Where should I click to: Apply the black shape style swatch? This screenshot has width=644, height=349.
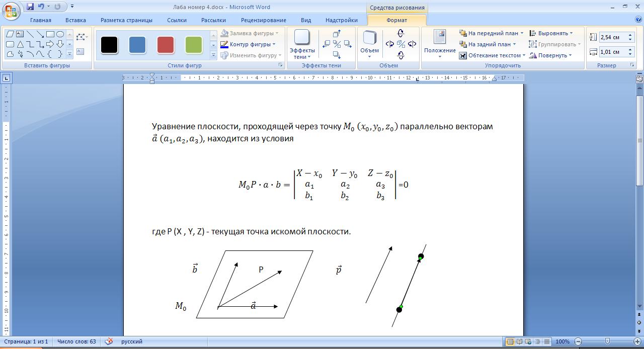coord(109,45)
